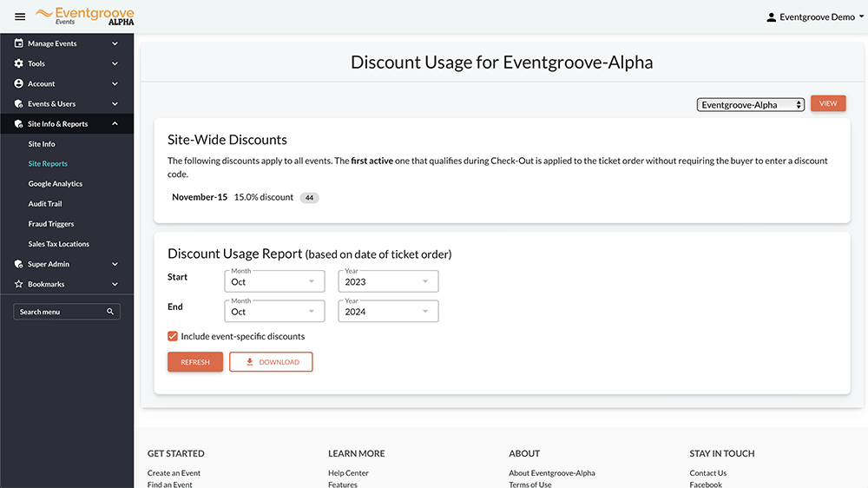This screenshot has width=868, height=488.
Task: Click the Tools gear icon
Action: click(18, 63)
